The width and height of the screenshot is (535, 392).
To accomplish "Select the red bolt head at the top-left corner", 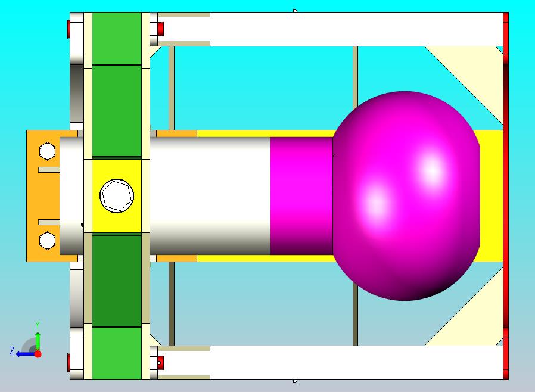I will (x=69, y=29).
